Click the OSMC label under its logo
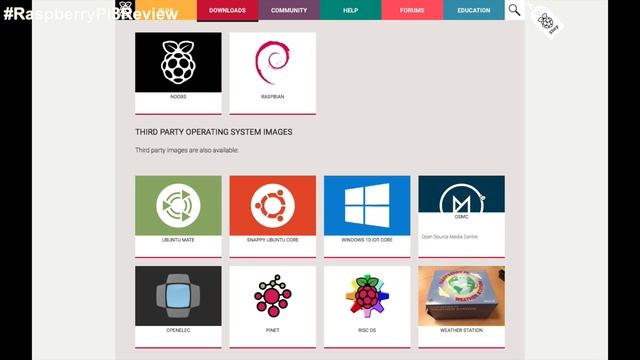The image size is (640, 360). (x=461, y=217)
